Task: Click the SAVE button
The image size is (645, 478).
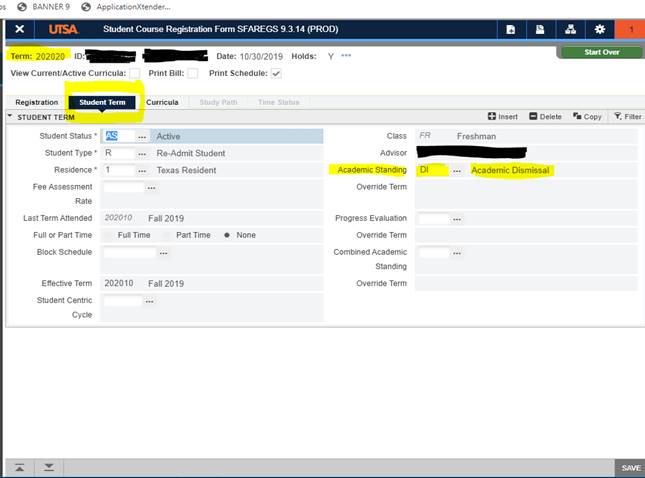Action: pyautogui.click(x=630, y=467)
